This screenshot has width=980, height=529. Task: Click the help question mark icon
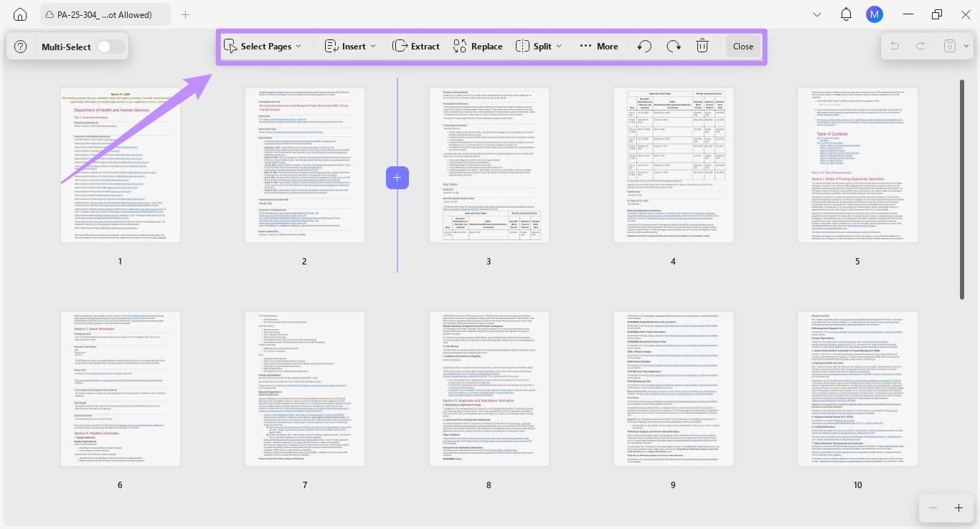point(21,47)
